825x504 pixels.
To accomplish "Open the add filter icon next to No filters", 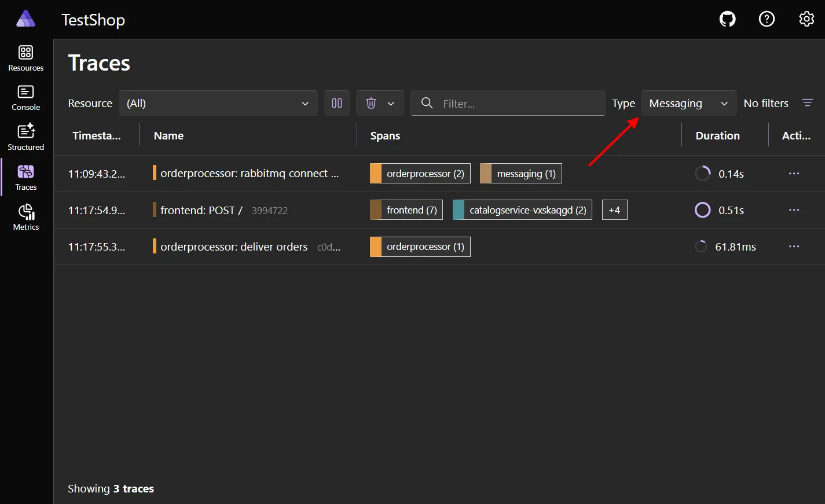I will 808,103.
